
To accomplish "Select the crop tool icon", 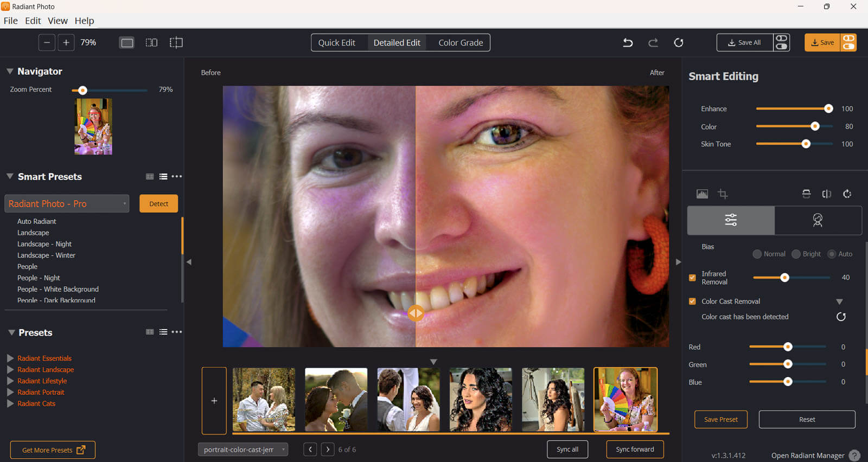I will (x=723, y=194).
